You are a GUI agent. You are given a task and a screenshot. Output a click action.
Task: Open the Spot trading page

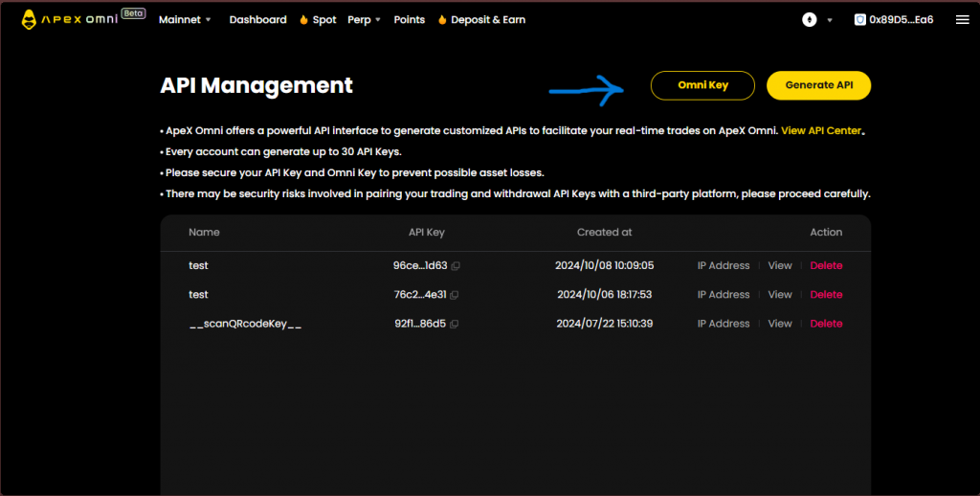coord(318,19)
